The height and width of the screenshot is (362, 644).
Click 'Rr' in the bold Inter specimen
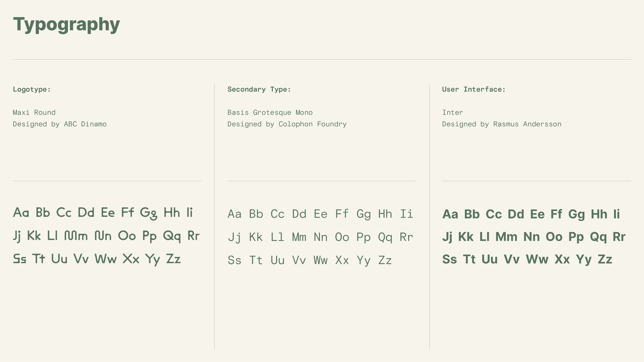(x=619, y=237)
